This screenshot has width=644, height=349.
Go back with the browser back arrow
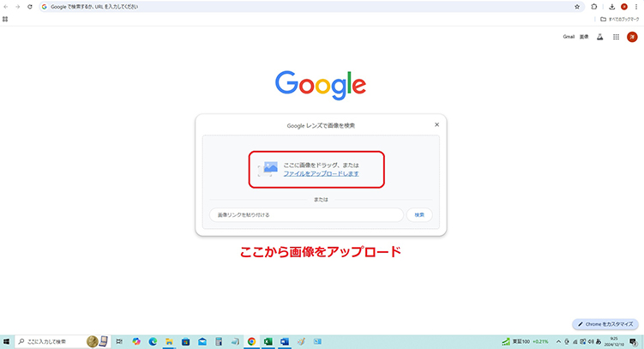click(6, 7)
